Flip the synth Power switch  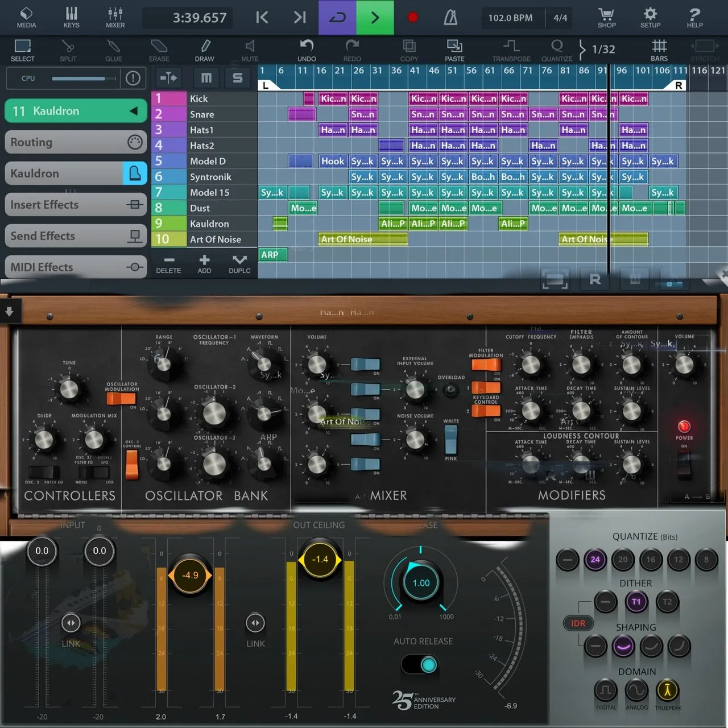(x=684, y=465)
